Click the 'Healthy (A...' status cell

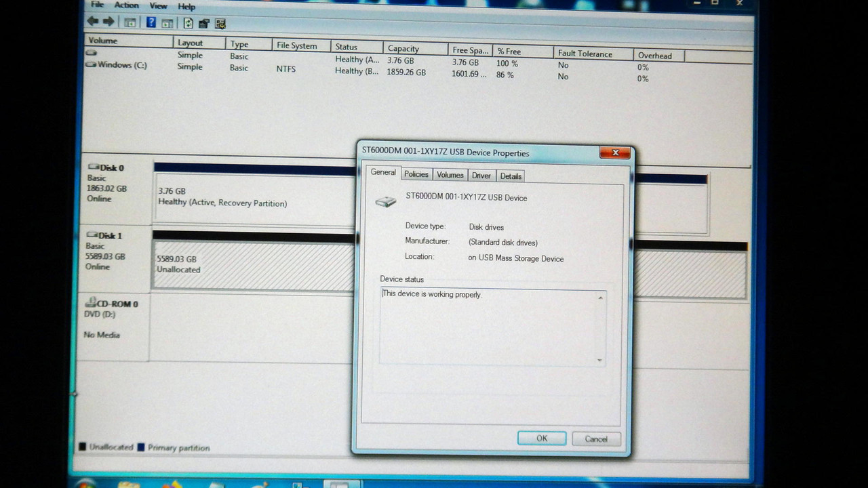pyautogui.click(x=357, y=60)
